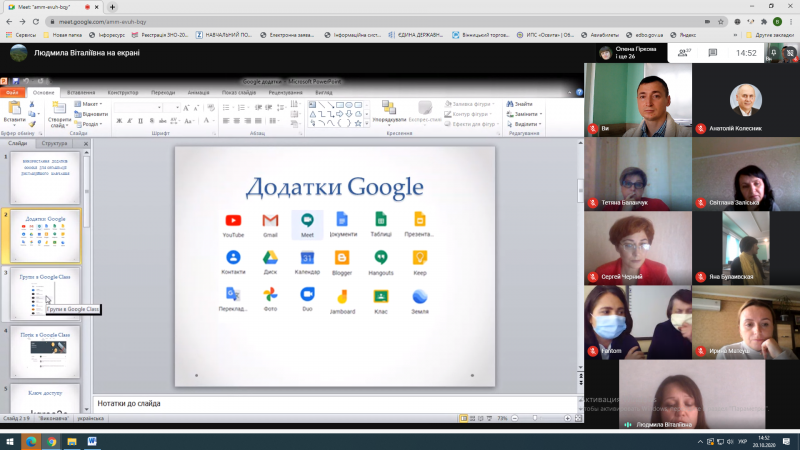Click the Jamboard icon on the slide

click(342, 296)
